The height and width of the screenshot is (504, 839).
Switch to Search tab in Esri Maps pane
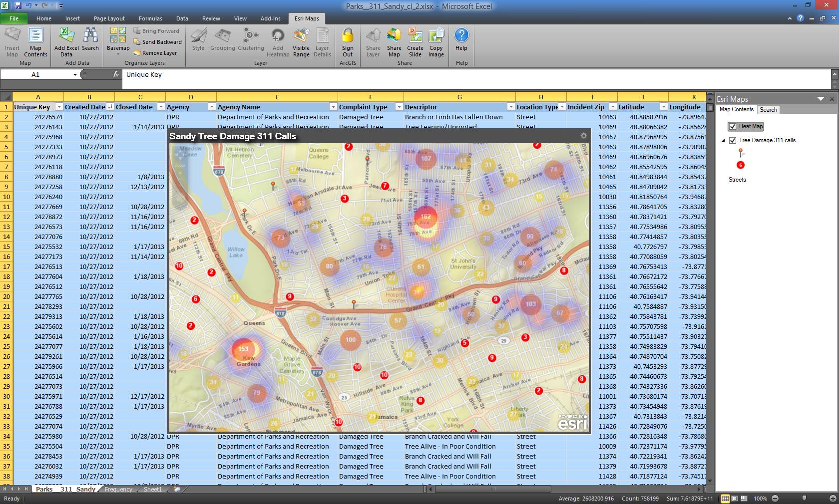coord(768,110)
